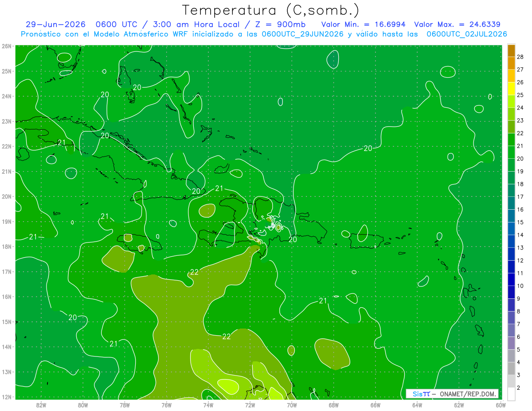Screen dimensions: 532x411
Task: Click the '60W' longitude axis label
Action: (x=501, y=405)
